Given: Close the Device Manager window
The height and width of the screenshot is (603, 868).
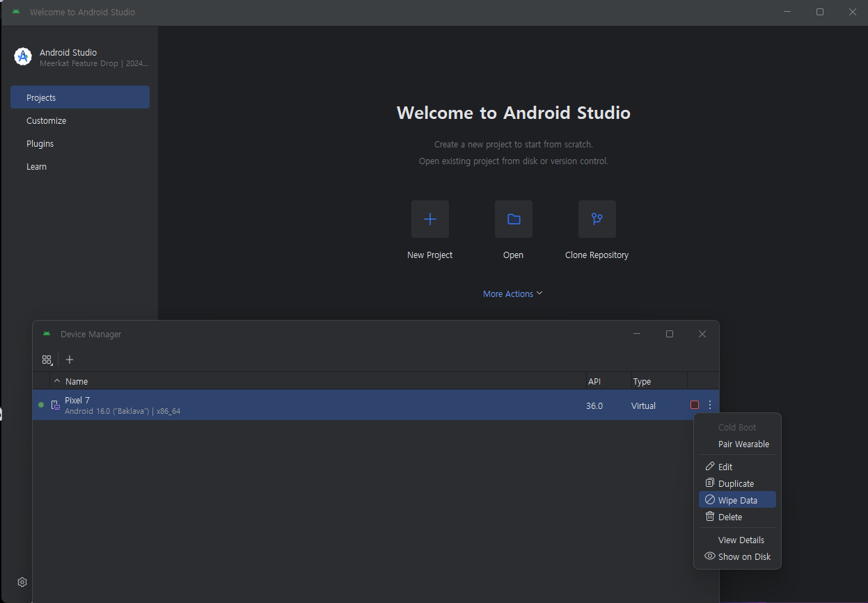Looking at the screenshot, I should pos(702,334).
